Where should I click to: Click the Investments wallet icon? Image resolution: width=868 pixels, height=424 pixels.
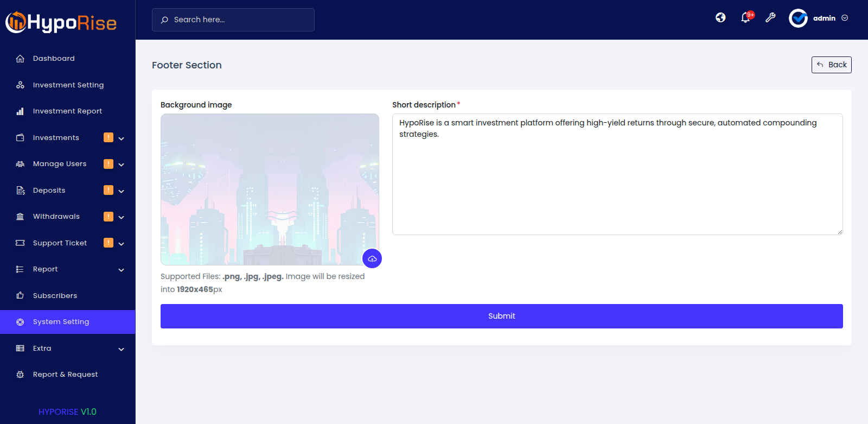[x=20, y=138]
